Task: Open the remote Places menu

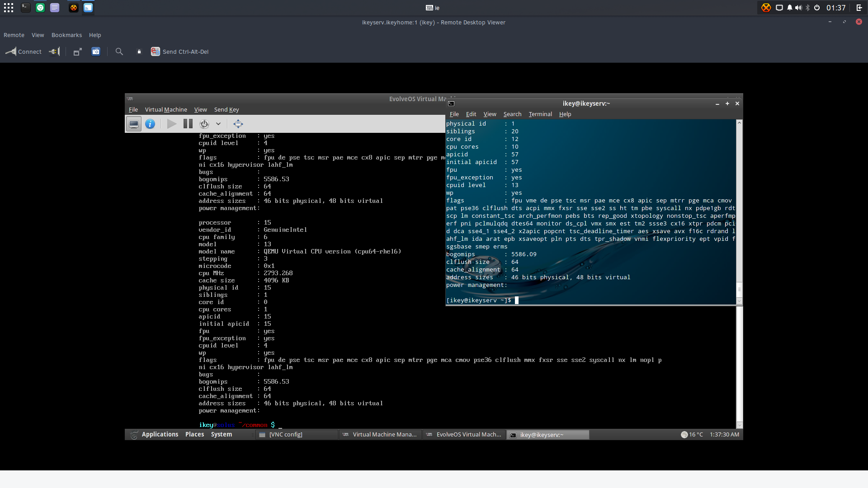Action: pos(195,434)
